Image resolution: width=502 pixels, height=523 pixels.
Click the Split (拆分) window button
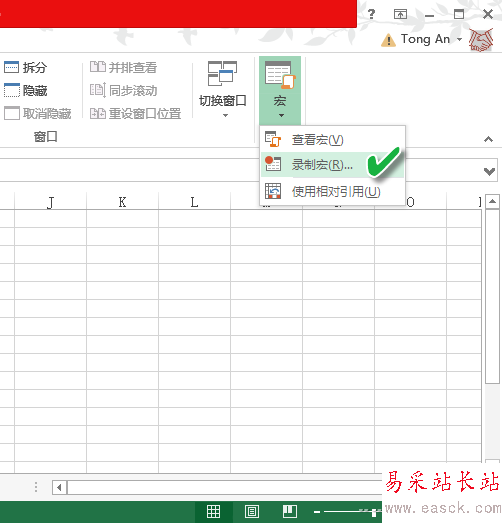coord(25,67)
